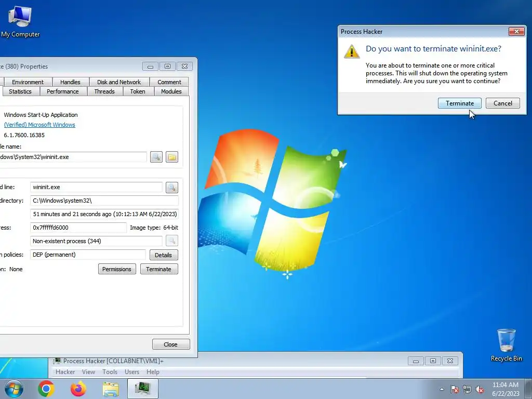Open the network tray icon
Image resolution: width=532 pixels, height=399 pixels.
[467, 390]
